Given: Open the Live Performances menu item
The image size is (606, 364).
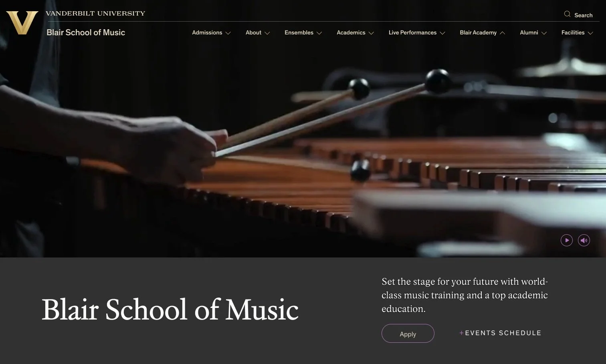Looking at the screenshot, I should [x=412, y=32].
